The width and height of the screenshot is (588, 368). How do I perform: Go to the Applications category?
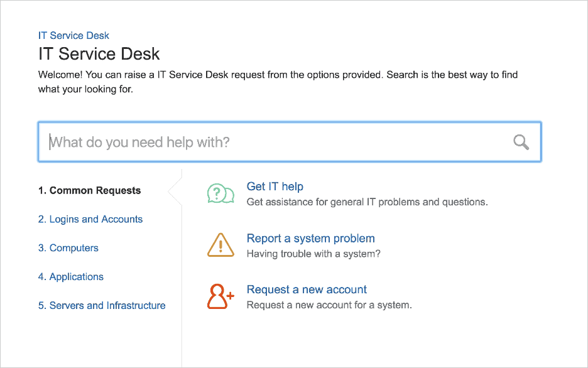(x=71, y=277)
